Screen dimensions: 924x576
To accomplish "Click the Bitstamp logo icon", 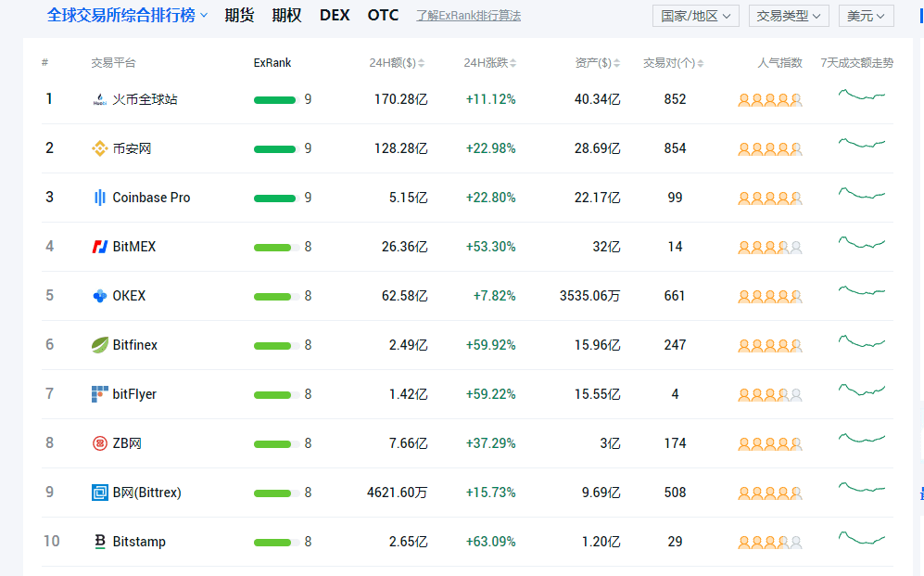I will 100,541.
